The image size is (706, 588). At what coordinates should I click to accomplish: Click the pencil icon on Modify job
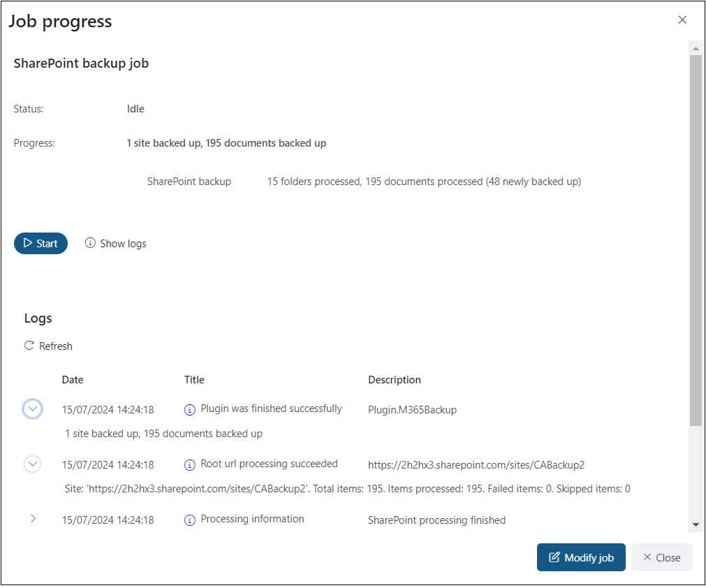pyautogui.click(x=555, y=557)
